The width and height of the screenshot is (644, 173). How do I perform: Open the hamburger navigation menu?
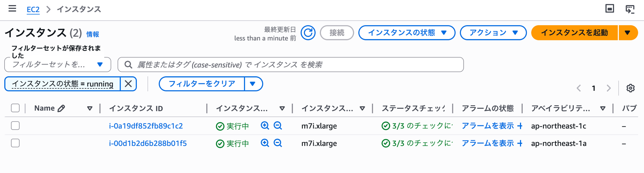12,9
